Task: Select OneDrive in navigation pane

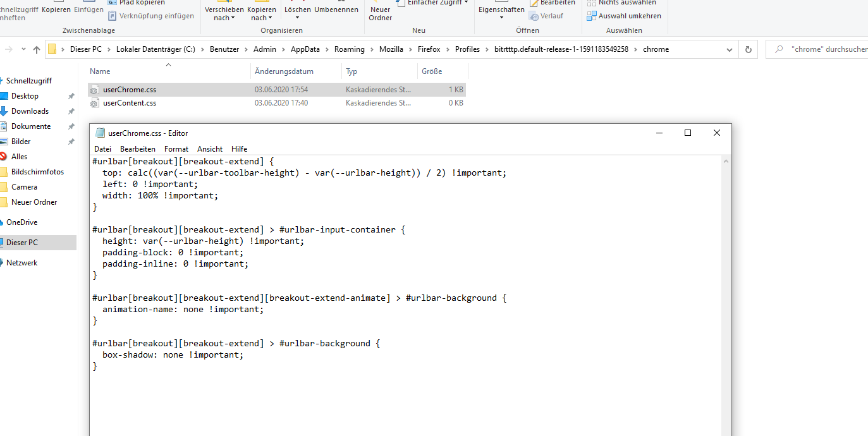Action: pyautogui.click(x=21, y=222)
